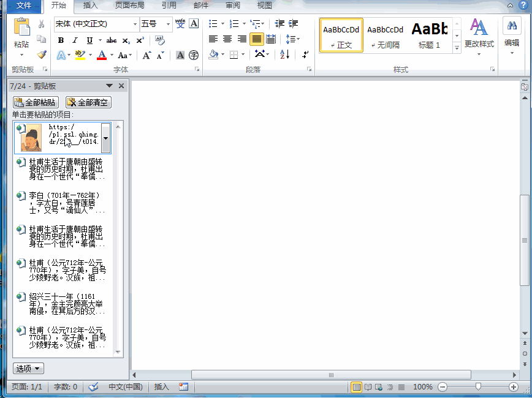Click the 全部粘贴 button
Screen dimensions: 532x398
36,102
